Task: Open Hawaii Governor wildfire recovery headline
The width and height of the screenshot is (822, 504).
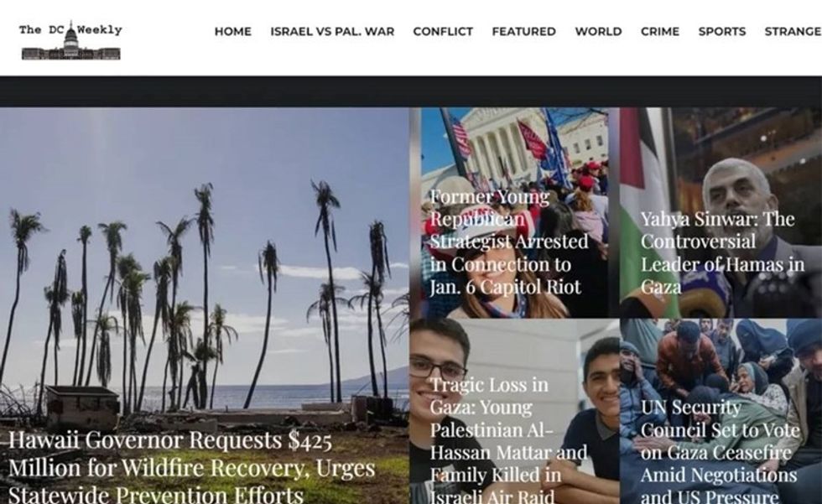Action: click(191, 467)
